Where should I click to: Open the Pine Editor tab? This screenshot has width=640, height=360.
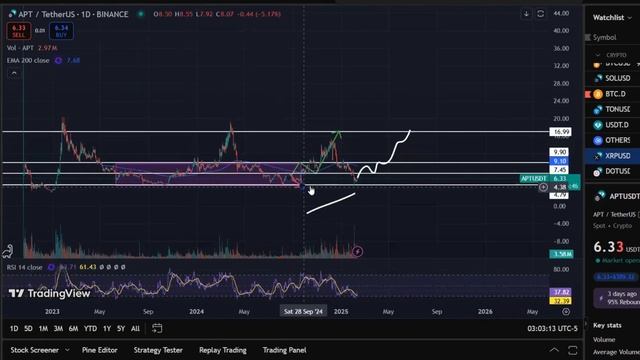click(x=100, y=350)
